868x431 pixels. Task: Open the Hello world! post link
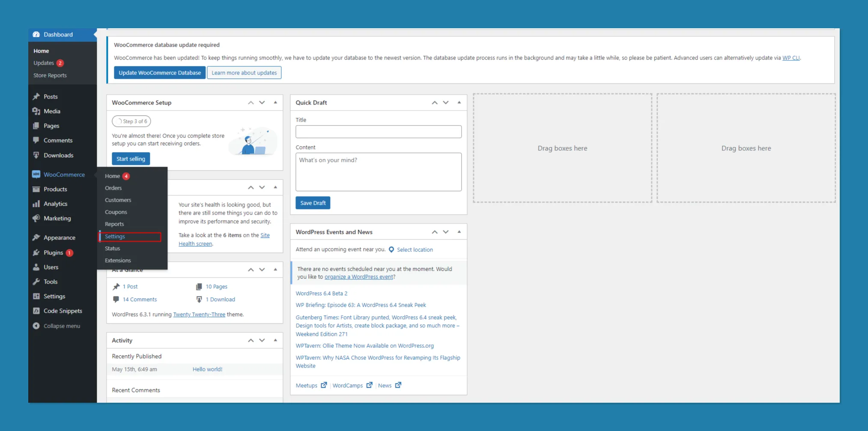pos(207,369)
